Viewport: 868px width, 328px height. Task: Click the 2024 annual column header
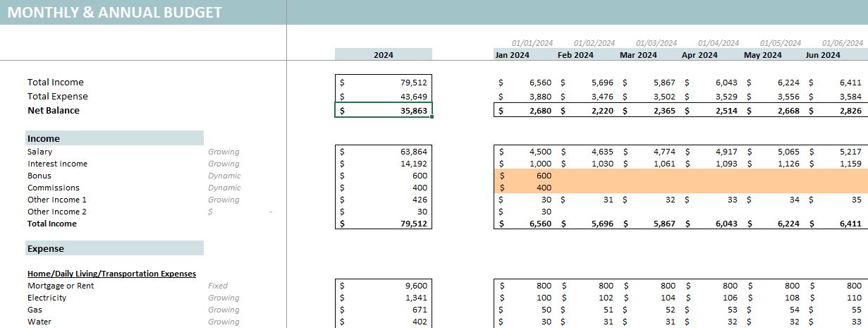tap(383, 54)
